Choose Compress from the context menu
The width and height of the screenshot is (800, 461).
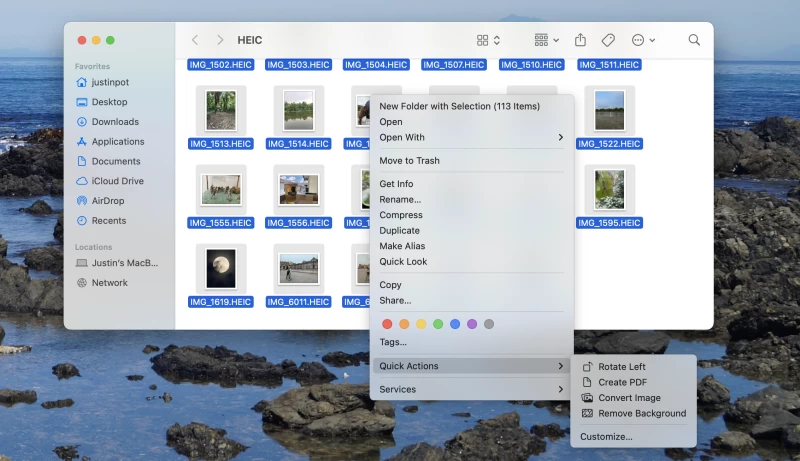[400, 215]
